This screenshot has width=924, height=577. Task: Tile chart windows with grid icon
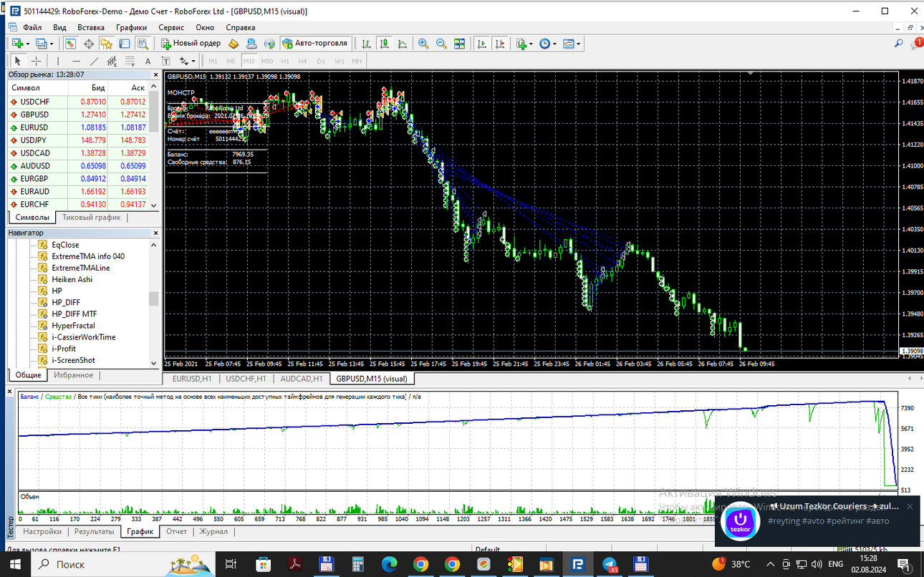click(x=460, y=44)
